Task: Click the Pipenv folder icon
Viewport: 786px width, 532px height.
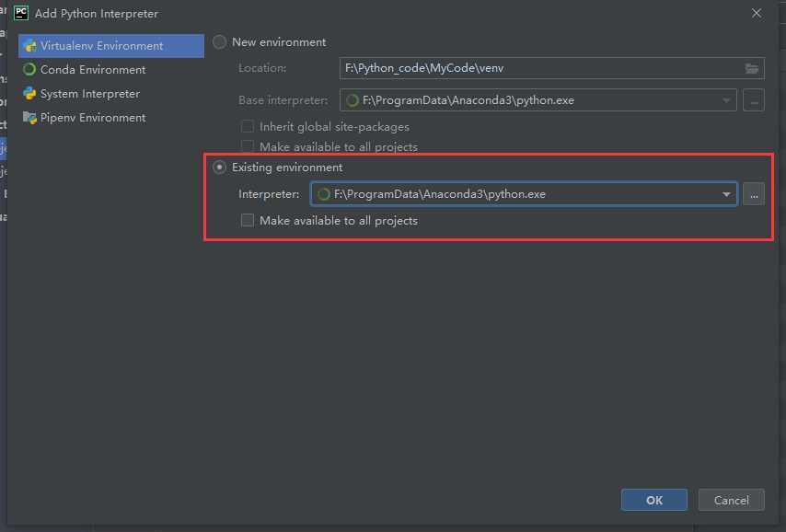Action: point(29,118)
